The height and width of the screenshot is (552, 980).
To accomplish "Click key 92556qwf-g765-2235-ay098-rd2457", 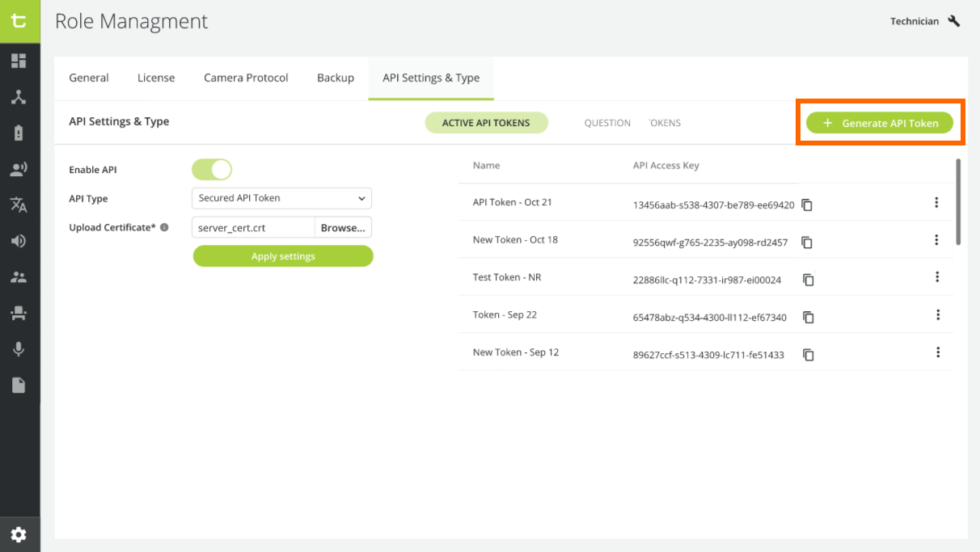I will pyautogui.click(x=710, y=242).
